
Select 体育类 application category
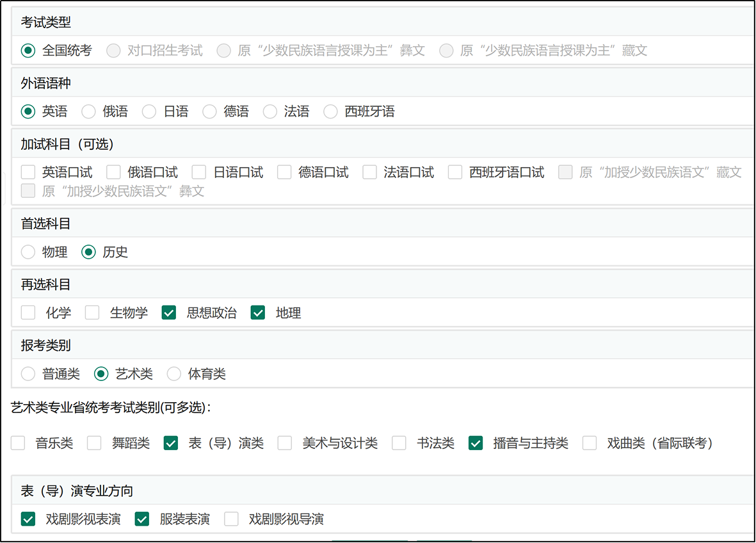pos(173,374)
